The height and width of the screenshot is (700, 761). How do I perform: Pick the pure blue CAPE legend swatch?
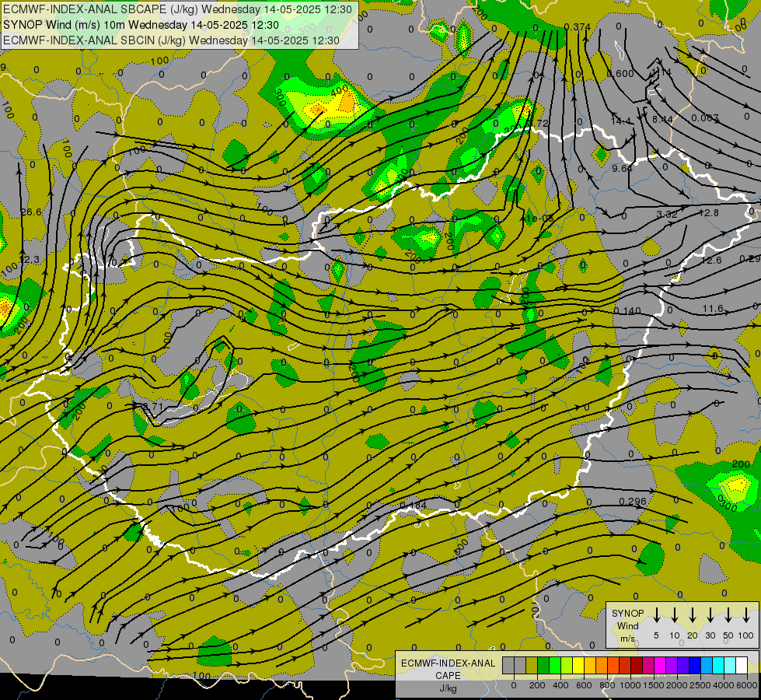point(694,665)
